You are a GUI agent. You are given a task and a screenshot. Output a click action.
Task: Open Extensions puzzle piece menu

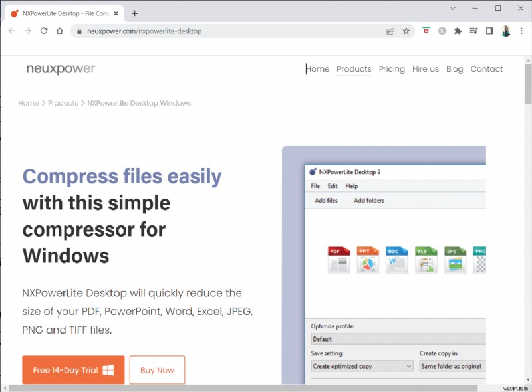[x=458, y=31]
